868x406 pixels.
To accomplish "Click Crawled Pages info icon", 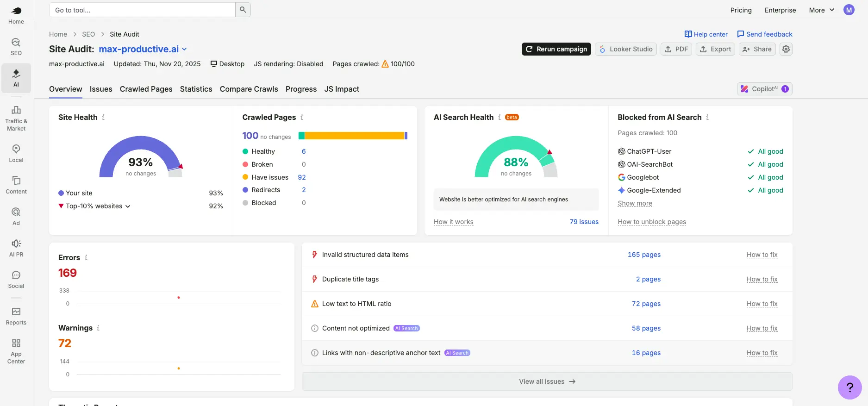I will 302,118.
